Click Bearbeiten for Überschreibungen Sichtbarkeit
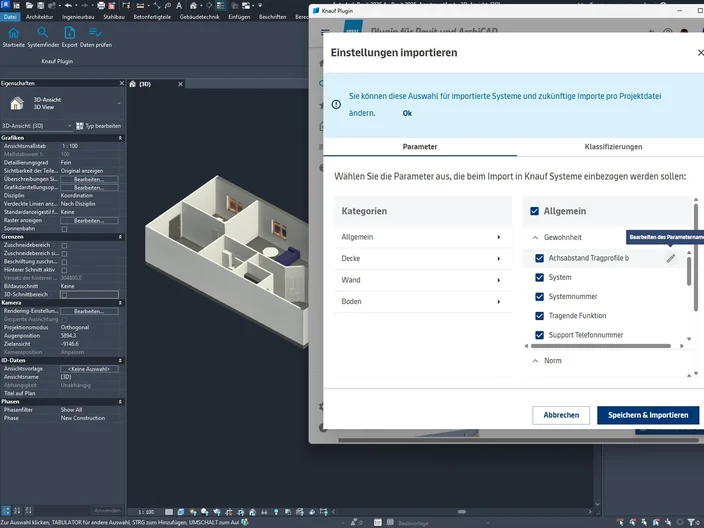The height and width of the screenshot is (528, 704). 89,179
